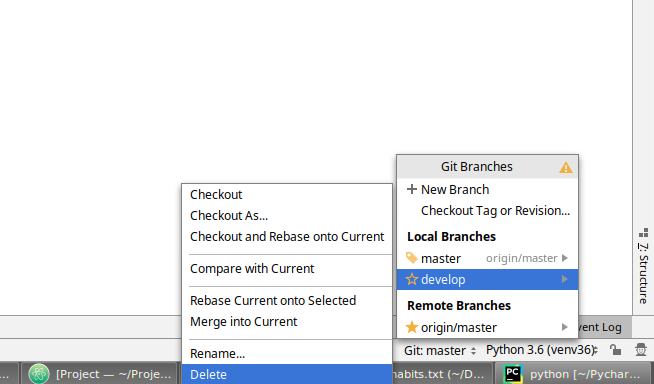Select Checkout and Rebase onto Current
Viewport: 654px width, 384px height.
click(287, 236)
